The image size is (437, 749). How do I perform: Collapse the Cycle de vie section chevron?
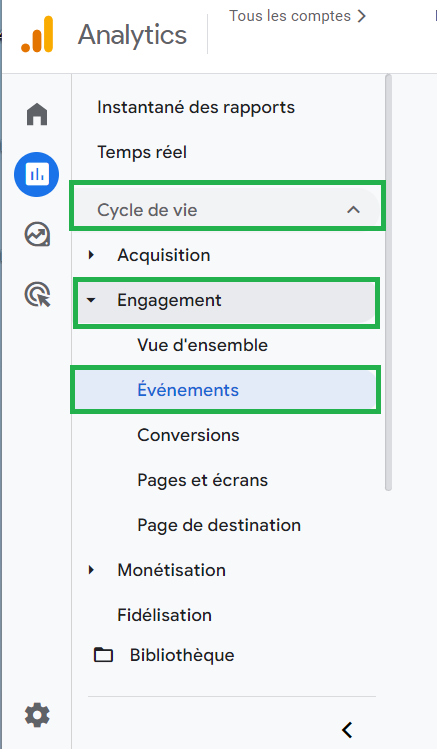coord(353,210)
